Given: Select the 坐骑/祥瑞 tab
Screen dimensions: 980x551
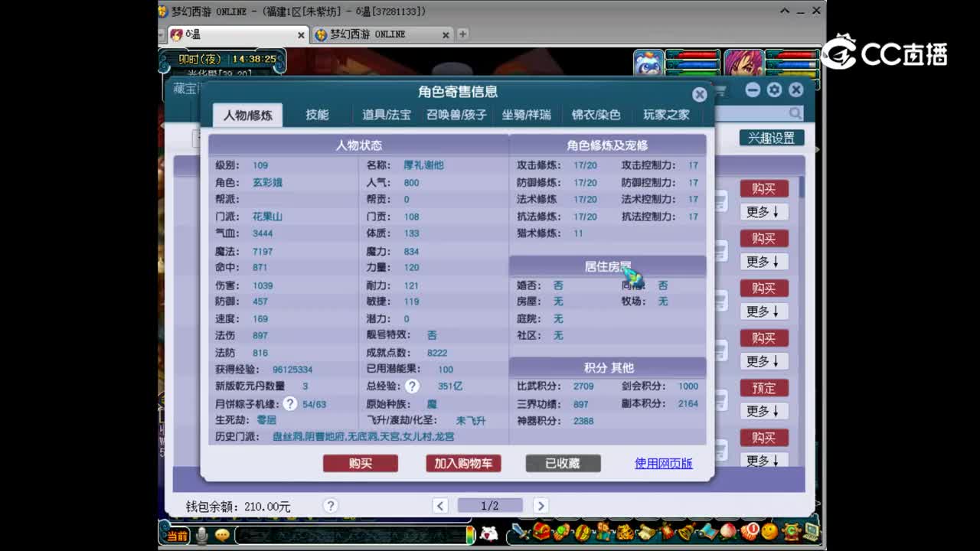Looking at the screenshot, I should pos(526,115).
